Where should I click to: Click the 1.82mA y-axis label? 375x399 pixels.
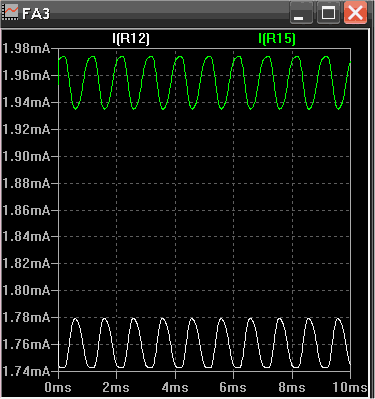click(x=26, y=264)
